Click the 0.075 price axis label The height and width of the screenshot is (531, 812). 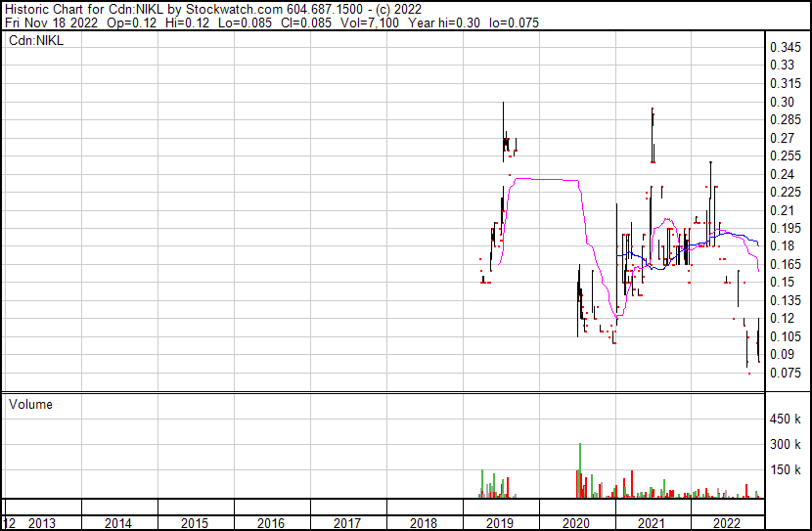pyautogui.click(x=788, y=373)
